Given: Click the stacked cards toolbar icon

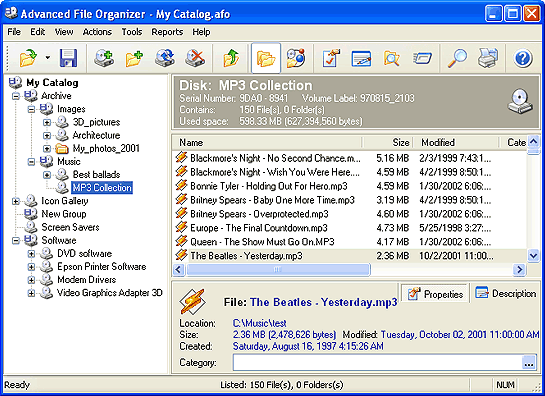Looking at the screenshot, I should tap(422, 58).
